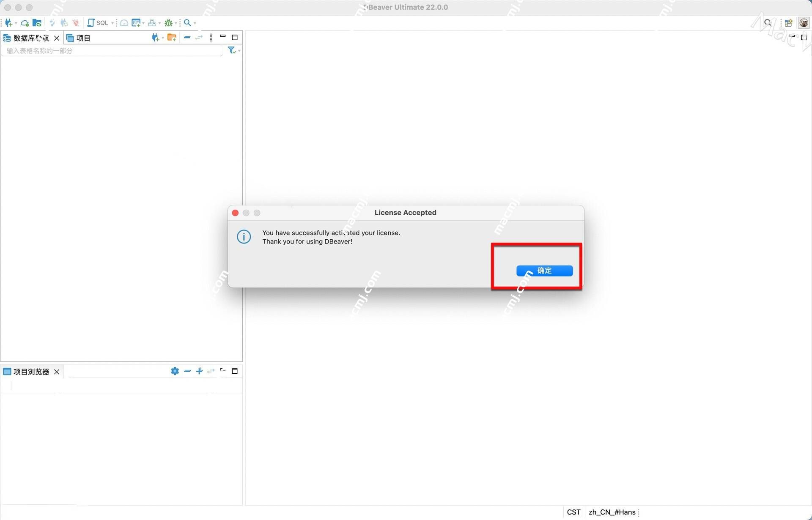Toggle link-with-editor arrows in project browser
Viewport: 812px width, 520px height.
[x=211, y=371]
